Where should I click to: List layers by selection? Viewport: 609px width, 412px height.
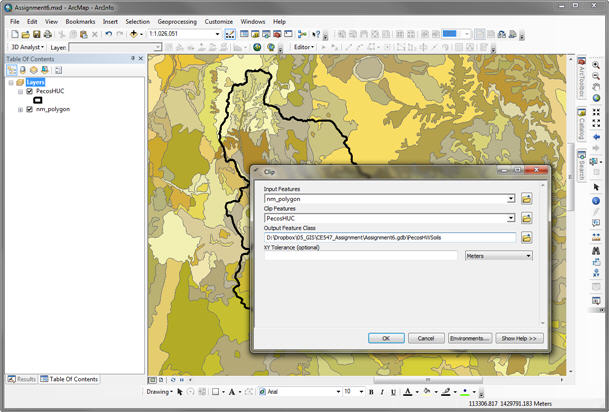pyautogui.click(x=45, y=70)
